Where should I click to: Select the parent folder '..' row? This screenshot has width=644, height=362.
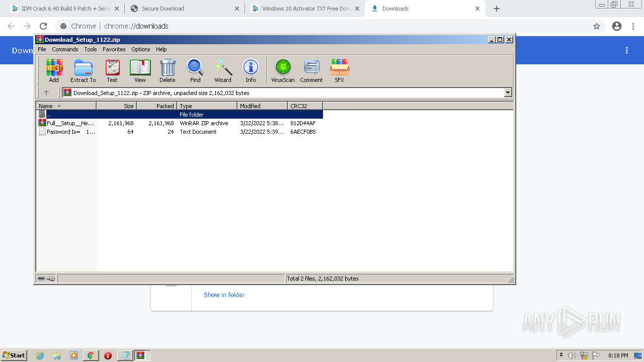tap(180, 115)
